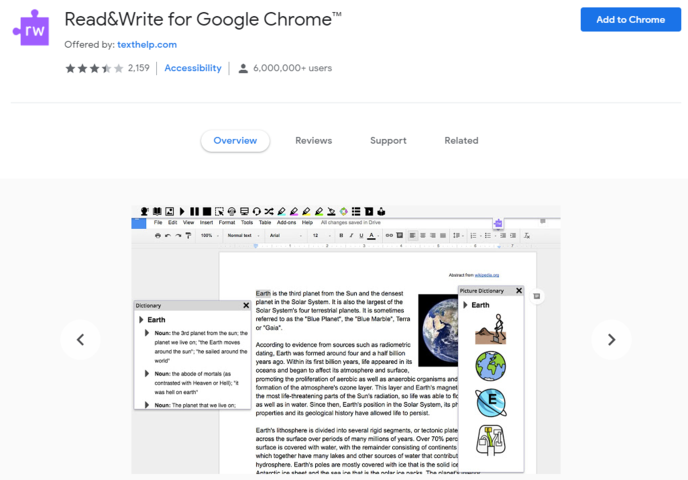Toggle bold formatting in Docs toolbar
This screenshot has width=688, height=480.
click(341, 236)
